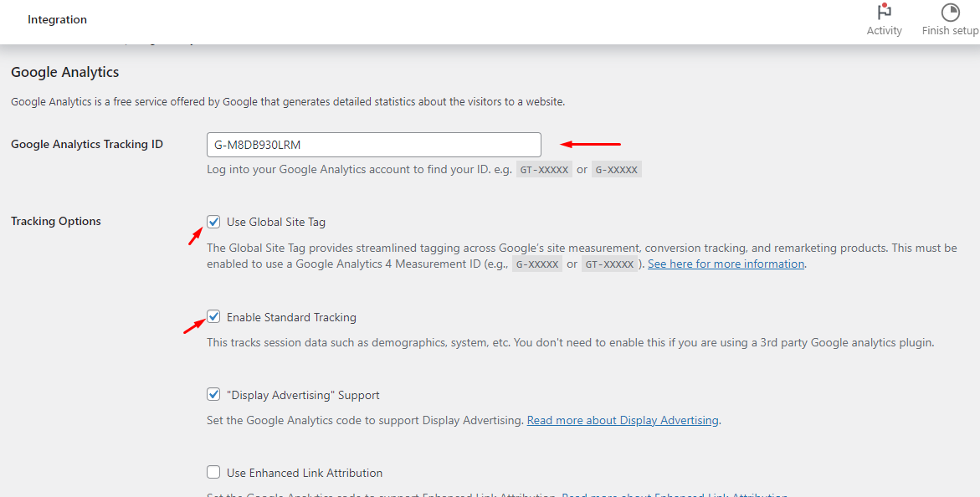Open "See here for more information" link
This screenshot has height=497, width=980.
[x=726, y=264]
